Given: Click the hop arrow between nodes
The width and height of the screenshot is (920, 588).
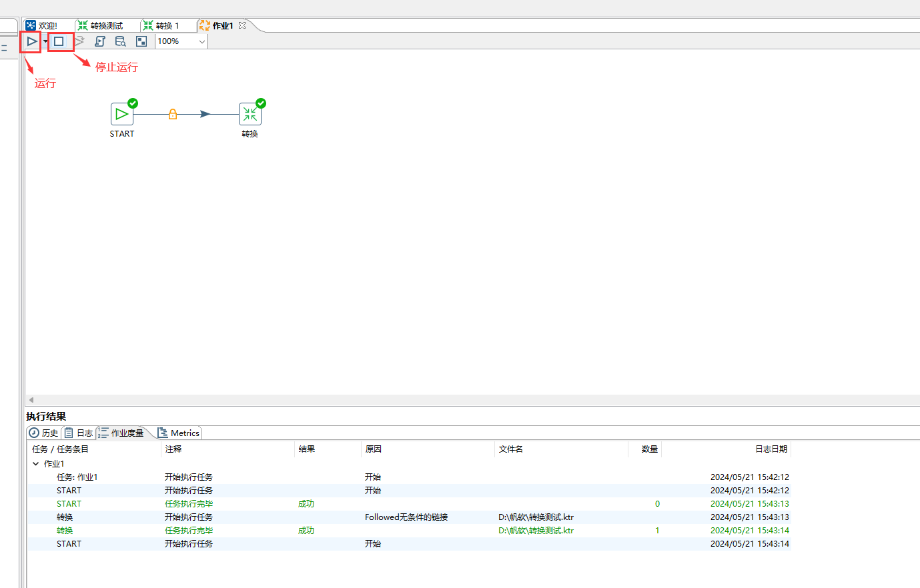Looking at the screenshot, I should (x=205, y=114).
